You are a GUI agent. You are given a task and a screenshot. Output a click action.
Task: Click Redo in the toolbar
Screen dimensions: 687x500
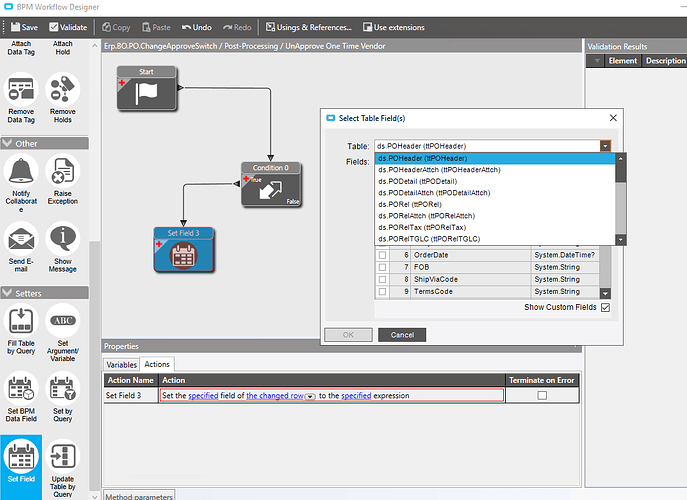click(237, 27)
